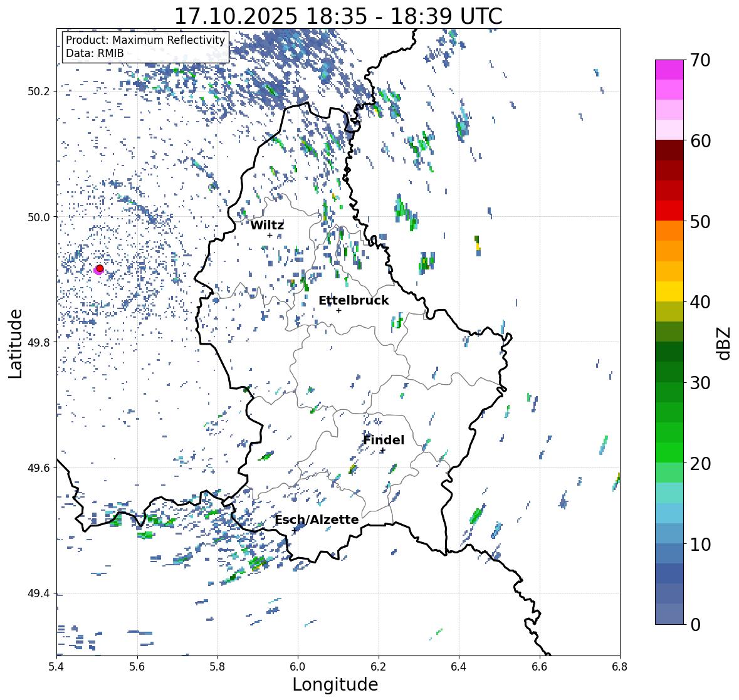Click longitude tick label '5.6'
Screen dimensions: 739x700
(137, 667)
